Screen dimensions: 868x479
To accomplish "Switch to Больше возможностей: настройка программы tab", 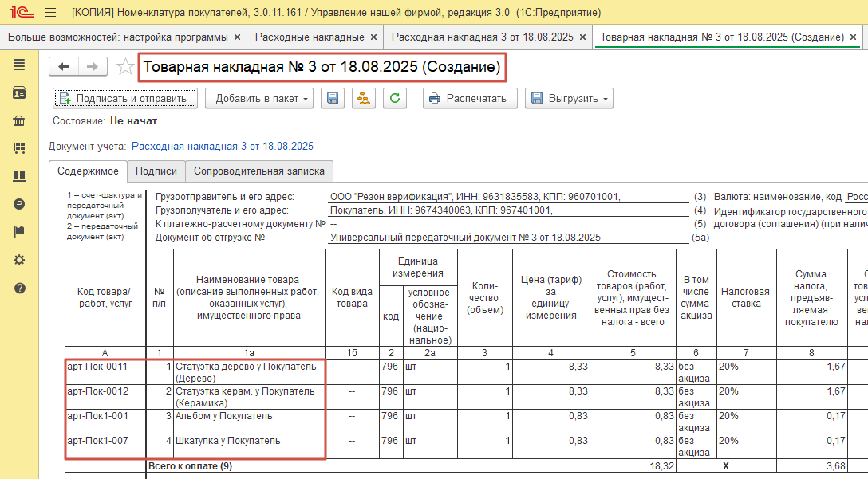I will click(118, 37).
